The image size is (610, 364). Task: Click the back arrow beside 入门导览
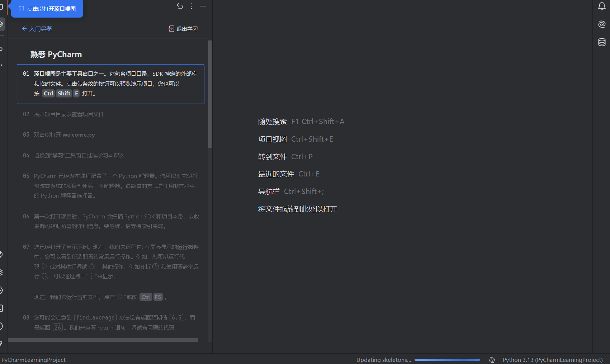pos(24,29)
